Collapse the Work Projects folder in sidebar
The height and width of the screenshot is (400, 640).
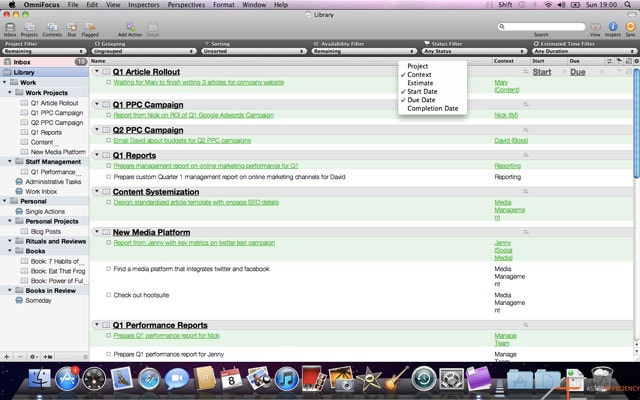tap(10, 93)
